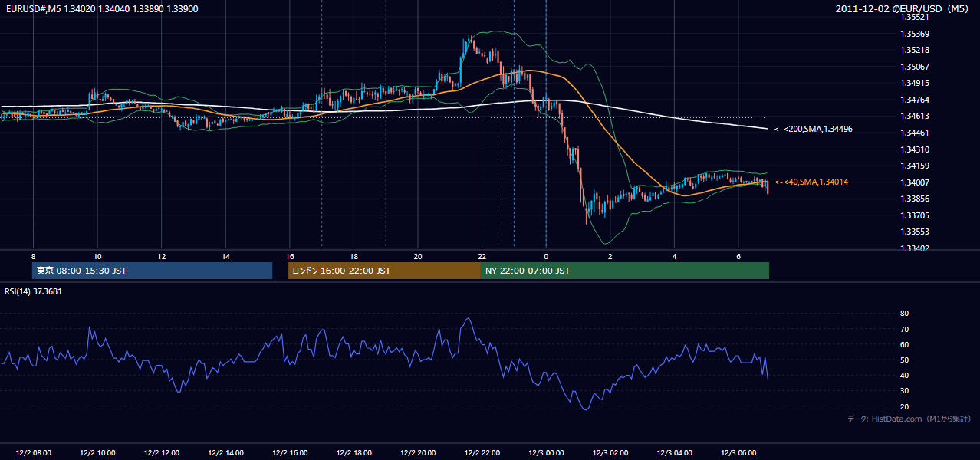Click price axis label 1.35218
The image size is (980, 460).
[x=916, y=50]
